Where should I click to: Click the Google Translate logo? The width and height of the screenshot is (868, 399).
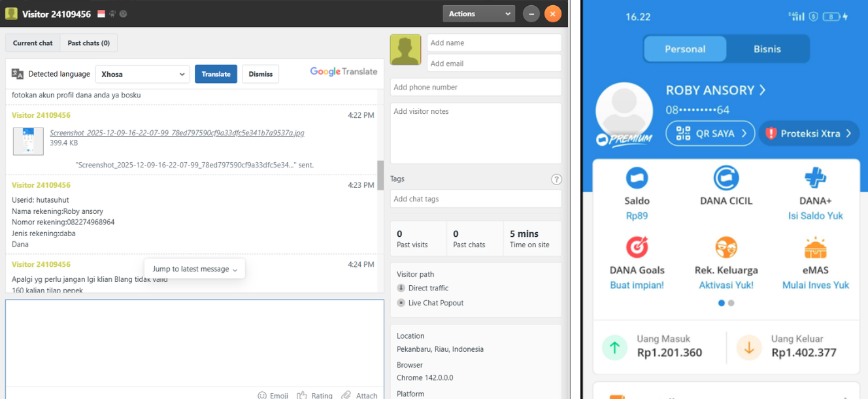point(344,71)
